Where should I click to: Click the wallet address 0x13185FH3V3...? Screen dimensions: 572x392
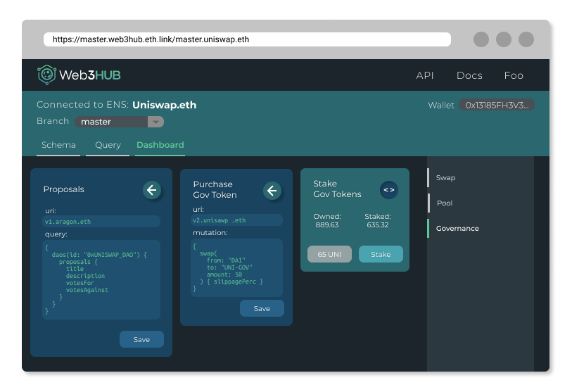pyautogui.click(x=497, y=105)
